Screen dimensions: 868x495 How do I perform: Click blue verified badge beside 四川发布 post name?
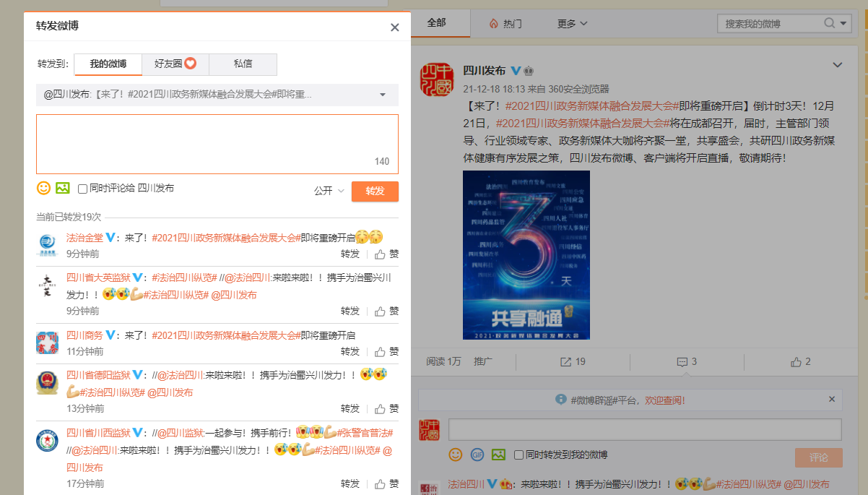[x=516, y=70]
